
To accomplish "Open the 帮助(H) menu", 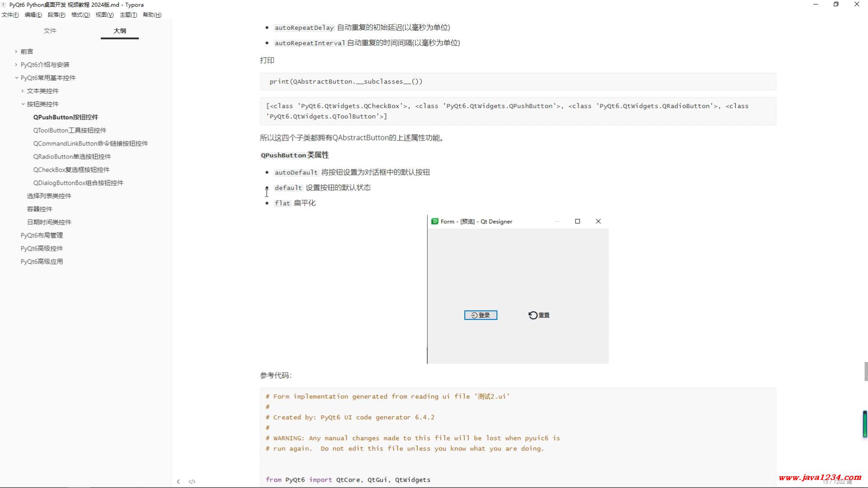I will pos(152,15).
